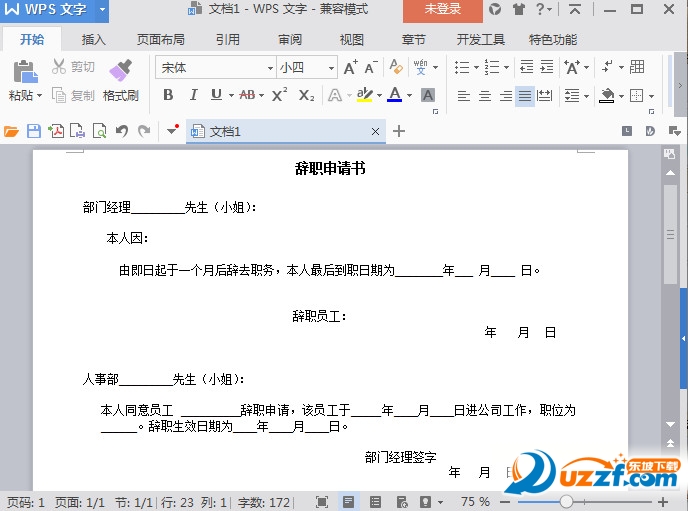Zoom out with minus button
The height and width of the screenshot is (511, 688).
pyautogui.click(x=505, y=502)
